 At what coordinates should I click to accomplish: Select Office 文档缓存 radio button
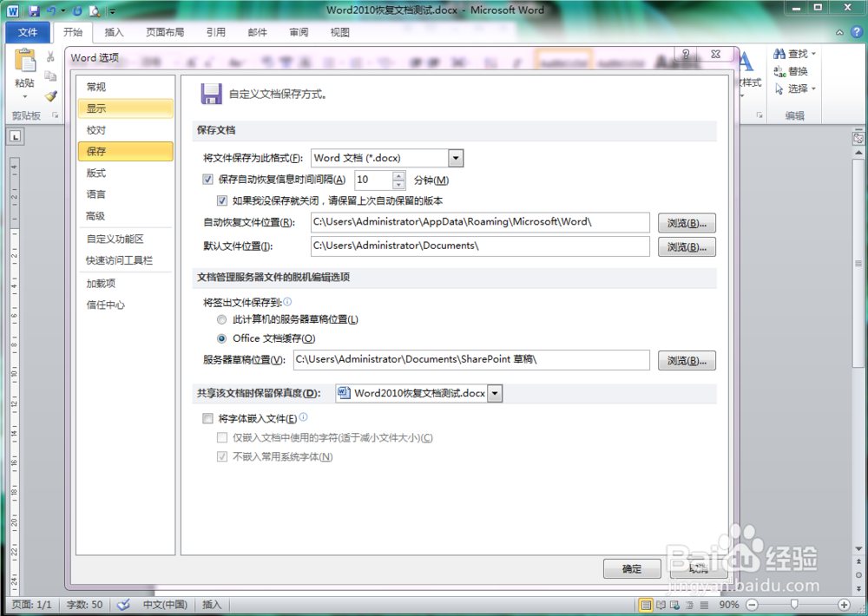(221, 338)
